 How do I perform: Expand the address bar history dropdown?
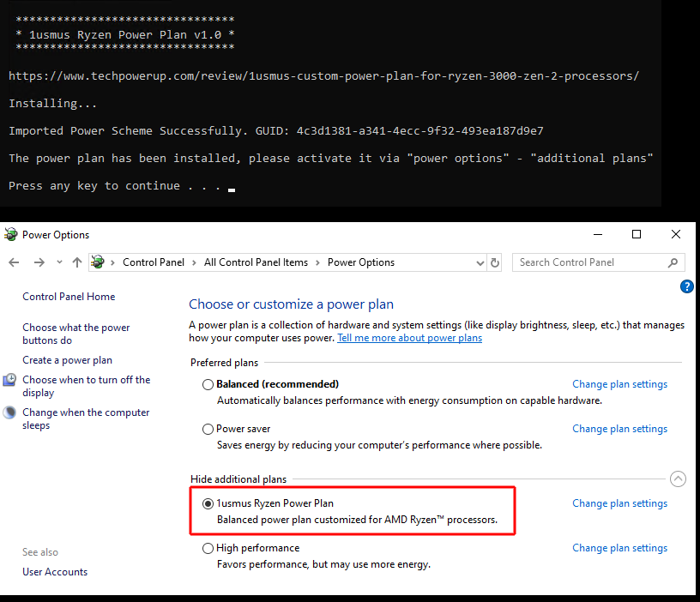480,263
